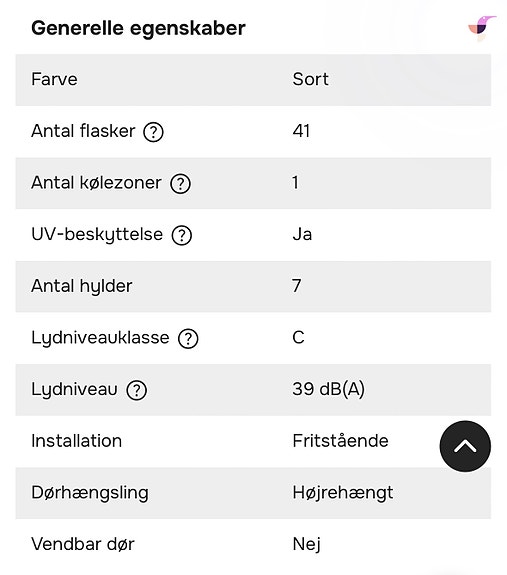Click the 39 dB(A) value
Screen dimensions: 507x575
click(329, 389)
